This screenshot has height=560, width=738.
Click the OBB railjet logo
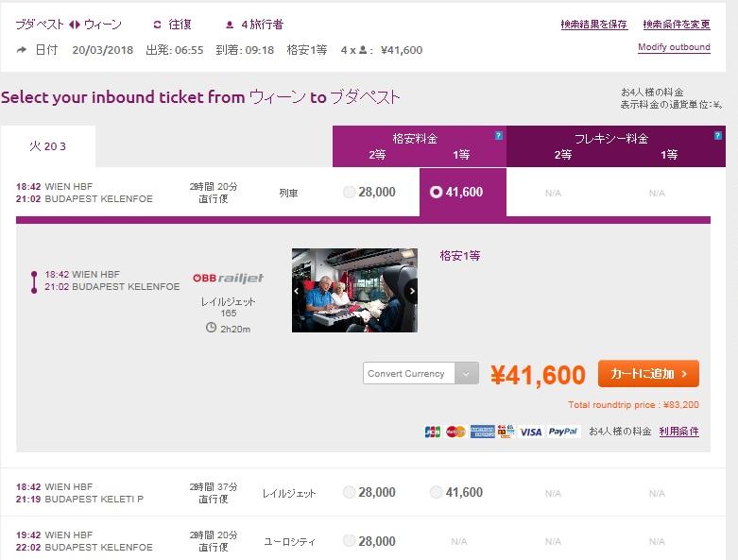tap(229, 279)
